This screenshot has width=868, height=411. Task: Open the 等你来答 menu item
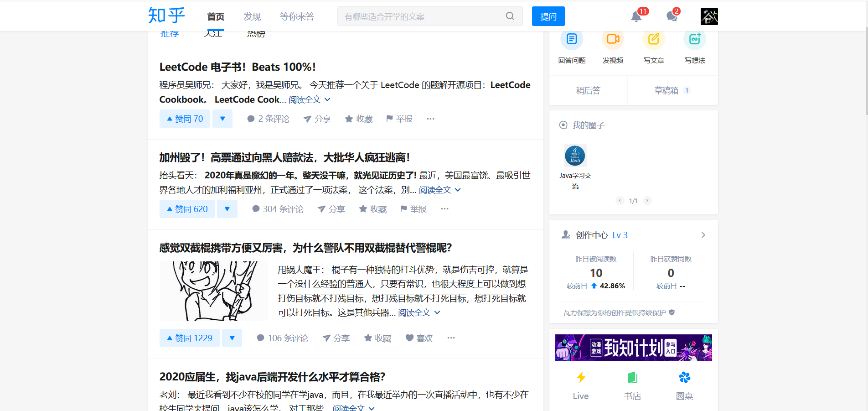(x=297, y=16)
